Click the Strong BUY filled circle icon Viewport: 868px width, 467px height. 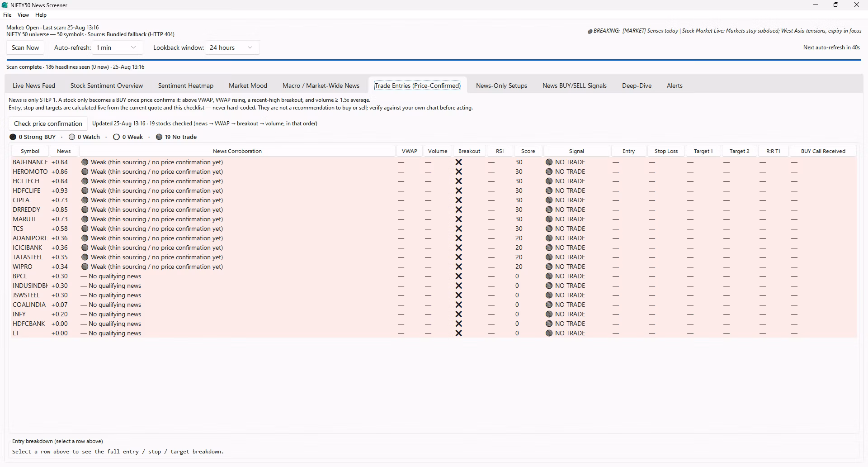(13, 137)
